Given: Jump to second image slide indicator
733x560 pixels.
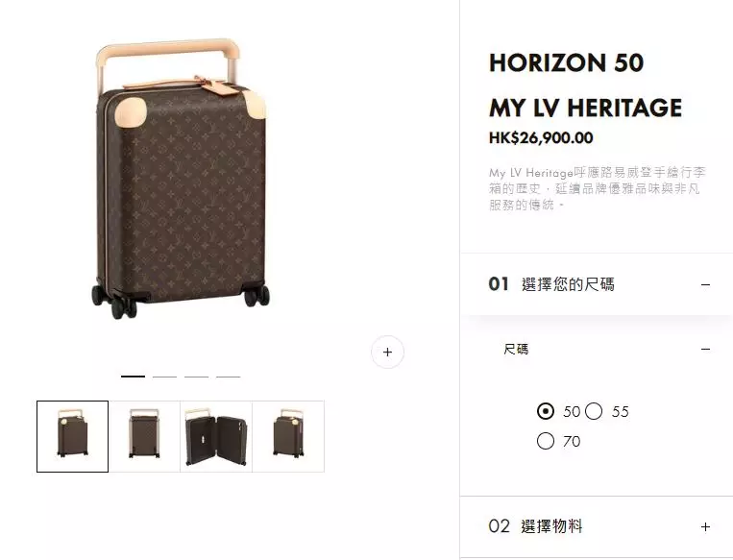Looking at the screenshot, I should coord(164,377).
